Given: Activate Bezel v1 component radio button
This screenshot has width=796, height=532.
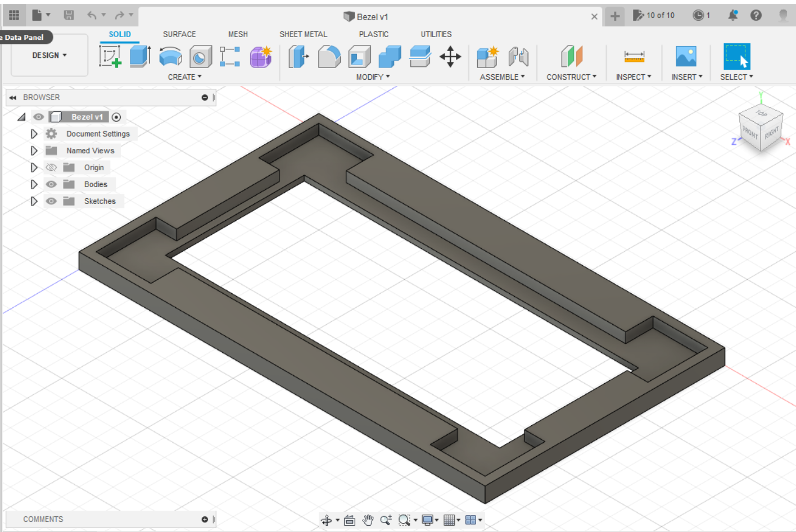Looking at the screenshot, I should pyautogui.click(x=116, y=117).
